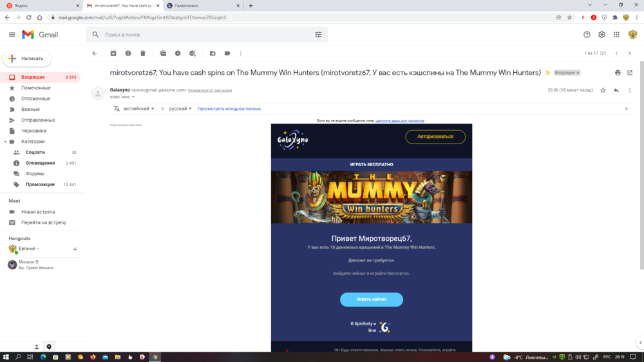Open target language dropdown 'русский'
Screen dimensions: 644x362
pyautogui.click(x=180, y=109)
